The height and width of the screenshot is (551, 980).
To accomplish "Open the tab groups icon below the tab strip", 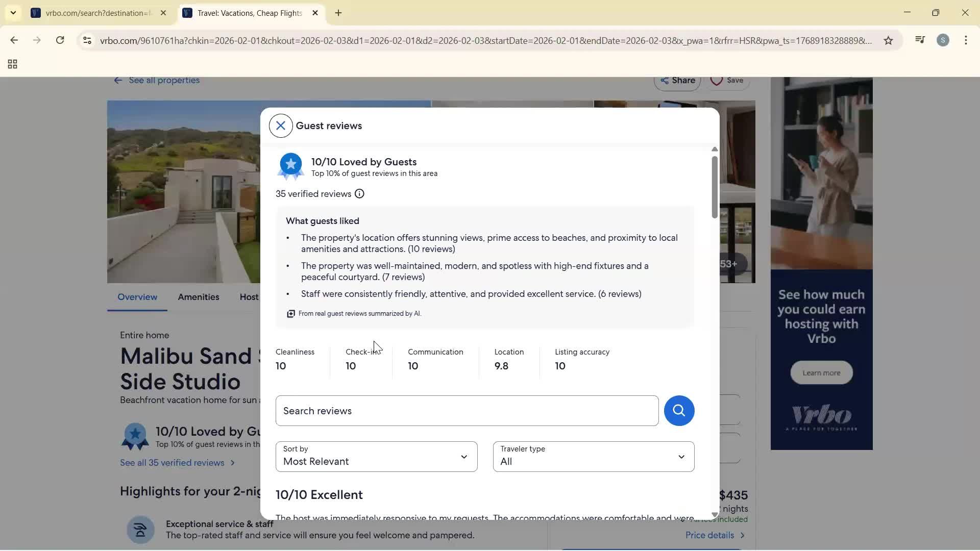I will click(12, 64).
